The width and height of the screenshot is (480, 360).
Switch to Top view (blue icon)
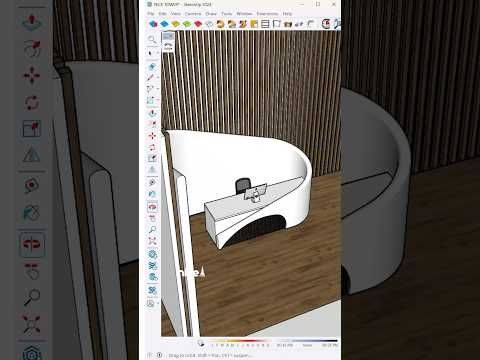point(164,24)
